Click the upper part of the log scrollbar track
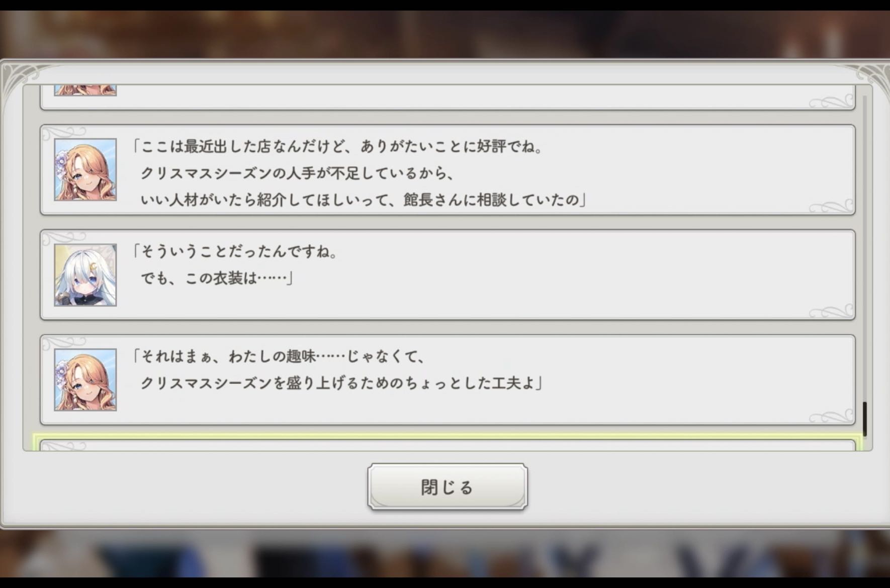The width and height of the screenshot is (890, 588). click(865, 201)
